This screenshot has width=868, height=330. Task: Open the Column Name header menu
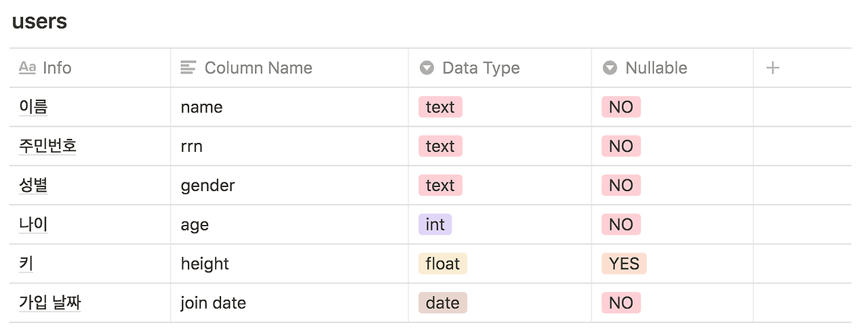[258, 68]
